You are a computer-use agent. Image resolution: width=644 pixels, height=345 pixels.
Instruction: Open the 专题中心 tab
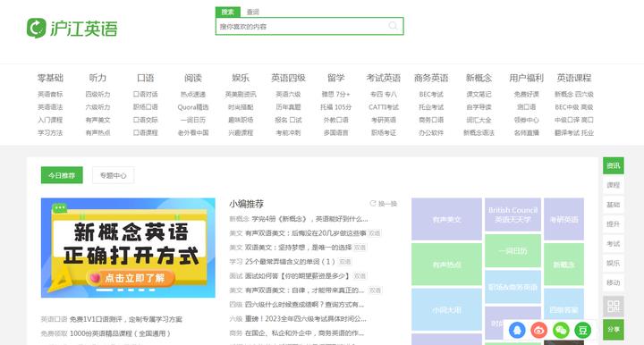point(114,175)
